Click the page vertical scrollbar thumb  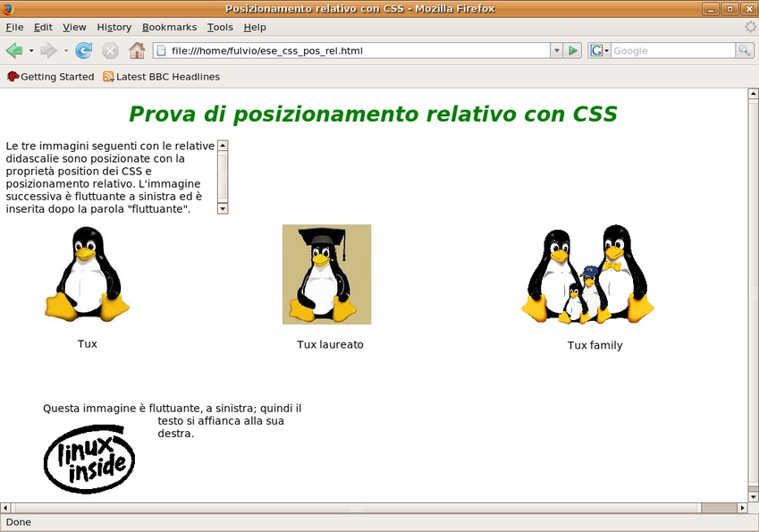754,291
